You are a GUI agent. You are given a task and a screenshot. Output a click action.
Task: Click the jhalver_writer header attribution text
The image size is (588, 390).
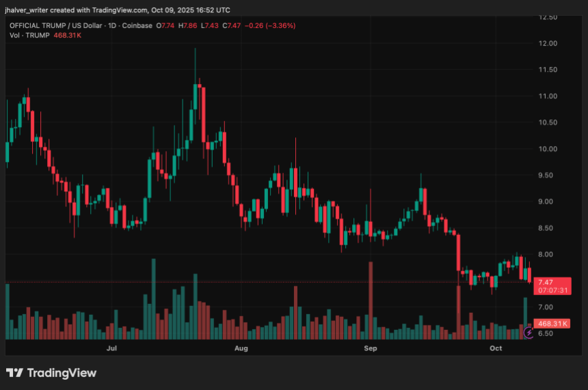[116, 10]
